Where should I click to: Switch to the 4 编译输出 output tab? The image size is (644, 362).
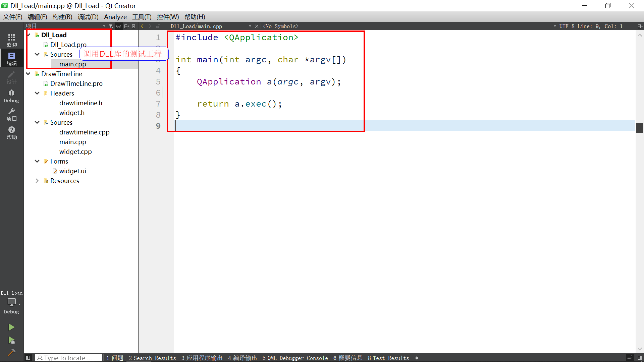(x=242, y=358)
